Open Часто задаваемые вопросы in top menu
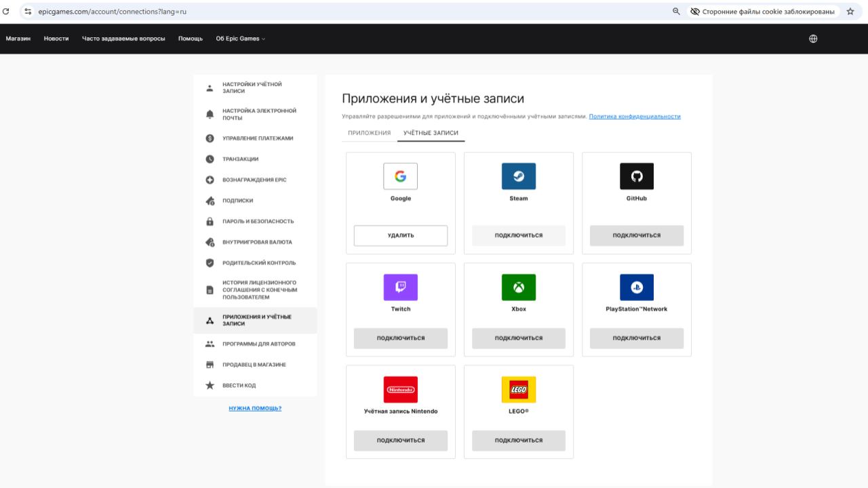868x488 pixels. 123,39
